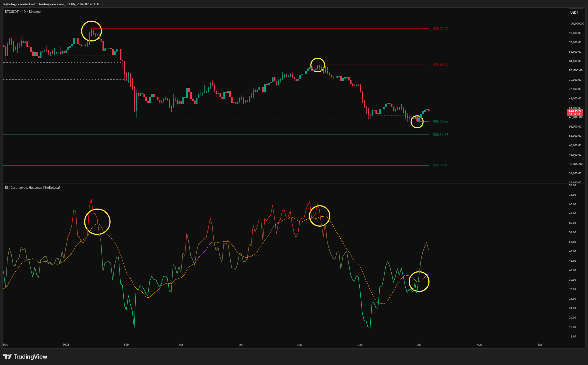Click the 44,000.00 price axis label
Image resolution: width=588 pixels, height=365 pixels.
point(575,155)
